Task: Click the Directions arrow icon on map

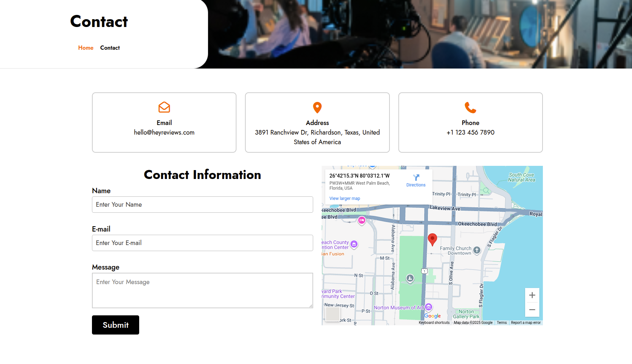Action: pos(416,178)
